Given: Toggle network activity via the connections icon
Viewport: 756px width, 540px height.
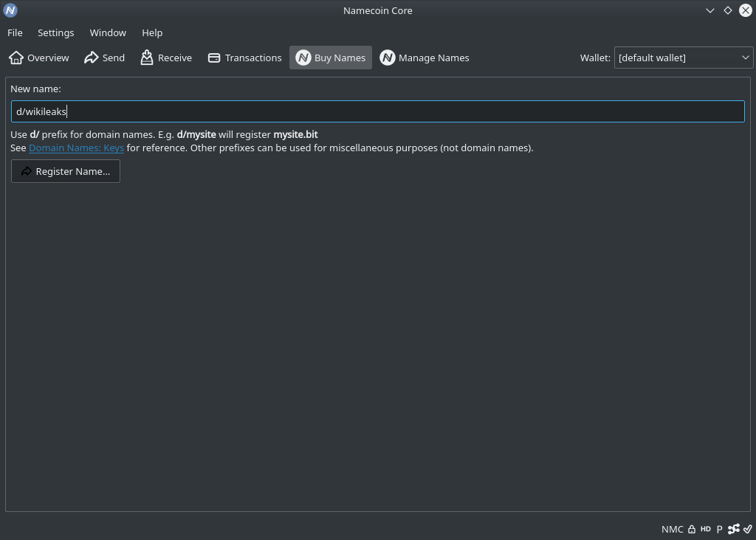Looking at the screenshot, I should coord(734,529).
